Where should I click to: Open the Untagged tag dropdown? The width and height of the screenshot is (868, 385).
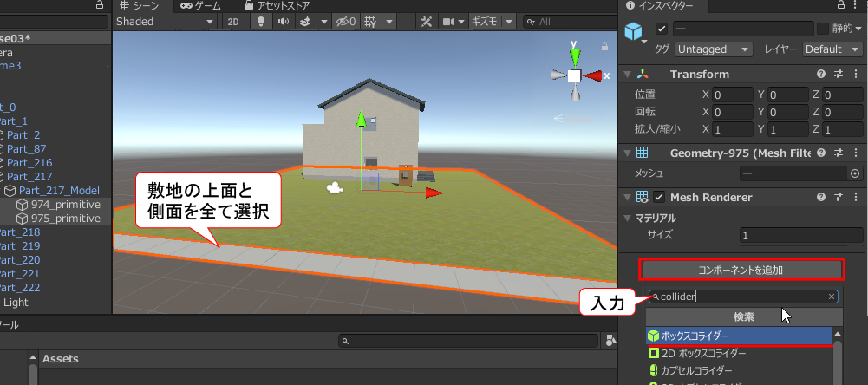pos(714,49)
